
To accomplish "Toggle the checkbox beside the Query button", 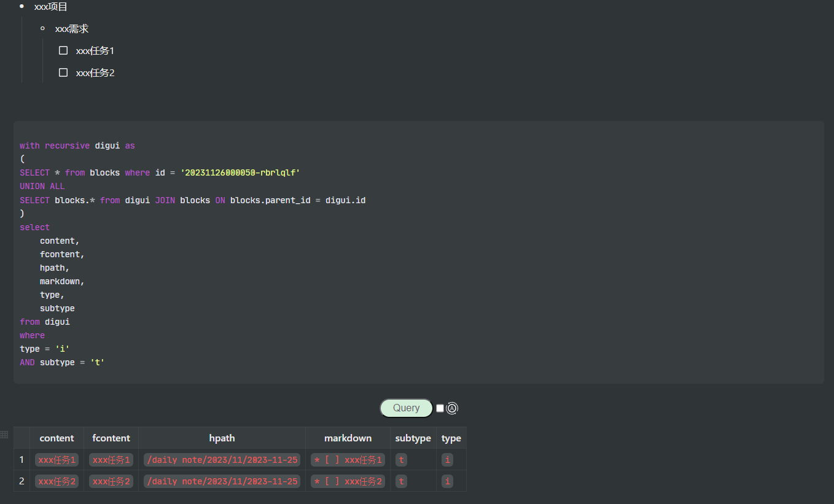I will coord(440,408).
